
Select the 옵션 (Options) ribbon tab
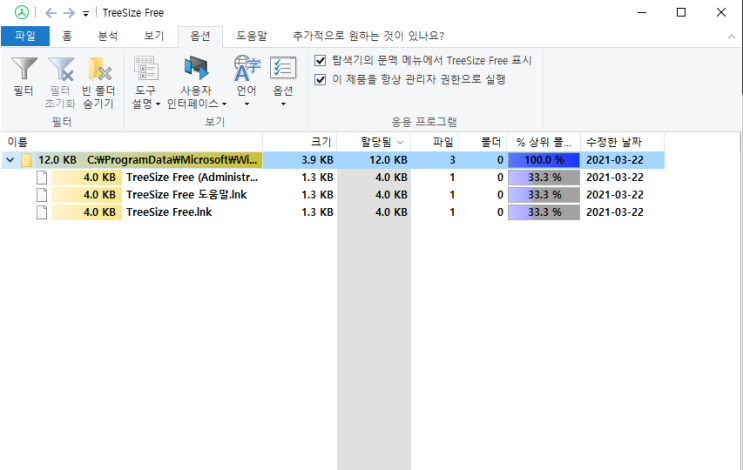pyautogui.click(x=200, y=36)
